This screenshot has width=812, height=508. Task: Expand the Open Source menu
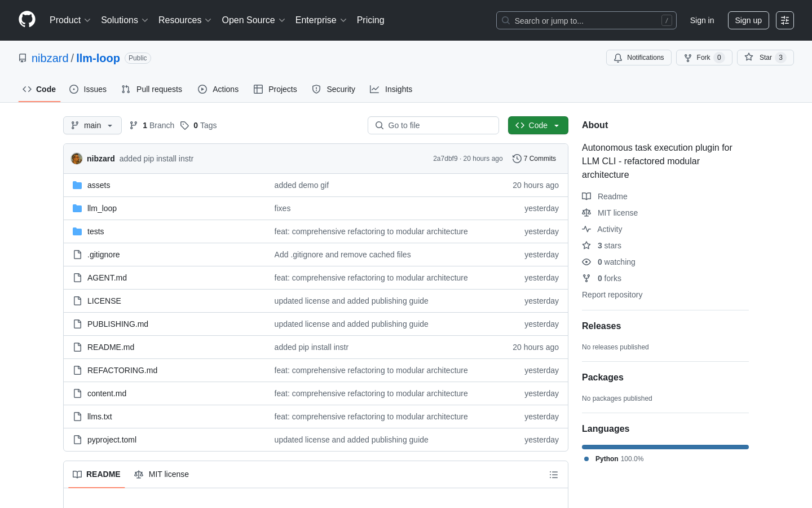(254, 20)
